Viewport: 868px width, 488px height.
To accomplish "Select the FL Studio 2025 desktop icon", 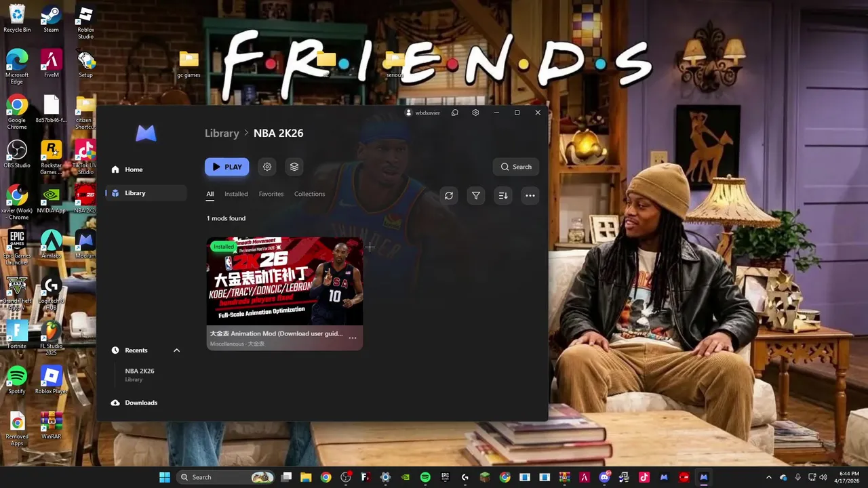I will pyautogui.click(x=51, y=338).
